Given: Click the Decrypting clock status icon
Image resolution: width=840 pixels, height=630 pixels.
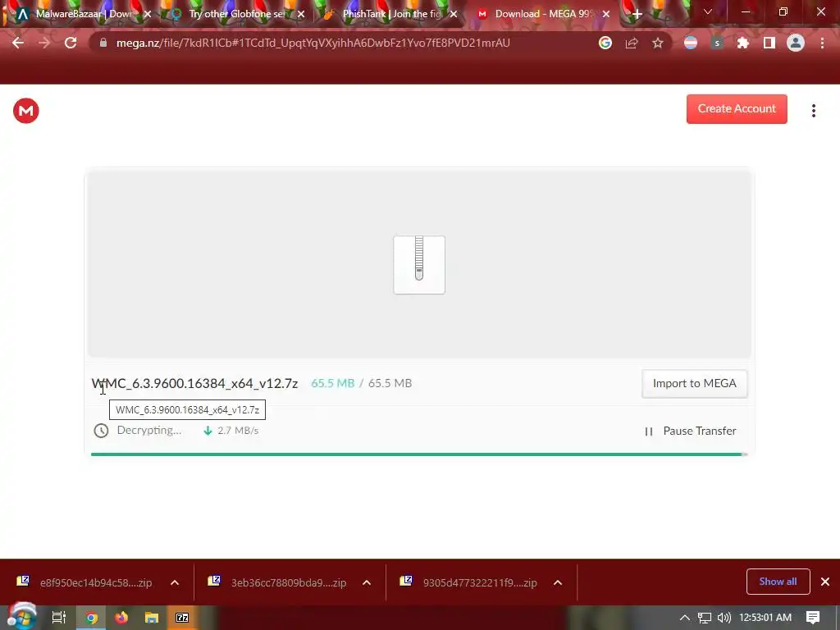Looking at the screenshot, I should 101,431.
